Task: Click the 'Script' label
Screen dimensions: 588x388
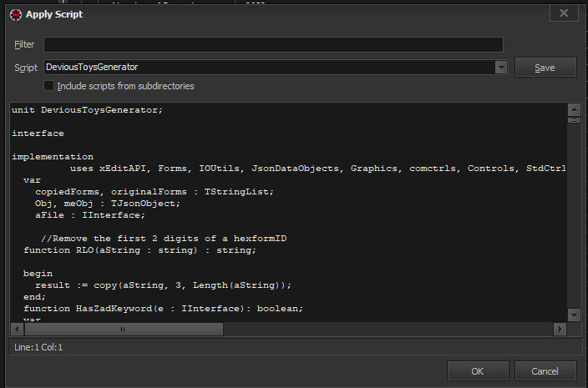Action: [26, 68]
